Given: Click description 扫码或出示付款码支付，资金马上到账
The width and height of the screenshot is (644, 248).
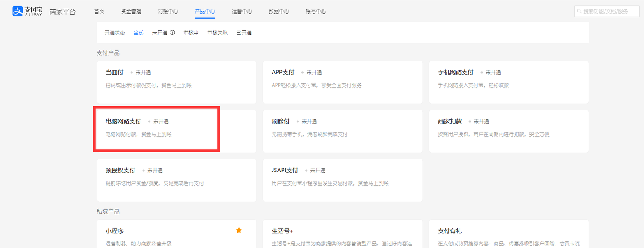Looking at the screenshot, I should [149, 86].
